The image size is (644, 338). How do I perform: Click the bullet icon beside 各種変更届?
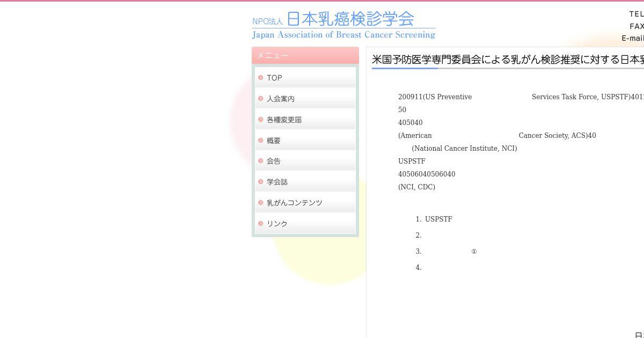(x=261, y=120)
